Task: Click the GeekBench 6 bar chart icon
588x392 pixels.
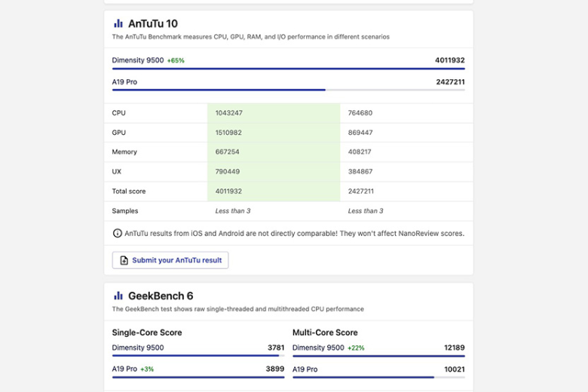Action: point(118,296)
